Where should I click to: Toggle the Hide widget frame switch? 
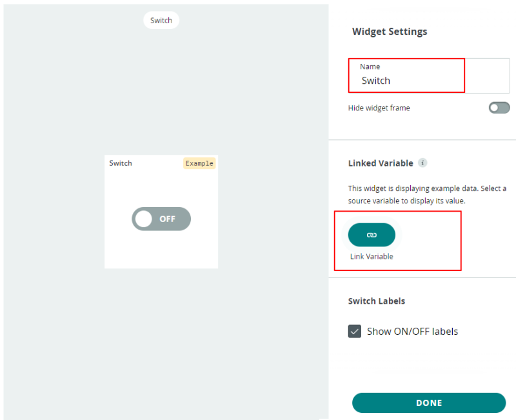pyautogui.click(x=499, y=108)
